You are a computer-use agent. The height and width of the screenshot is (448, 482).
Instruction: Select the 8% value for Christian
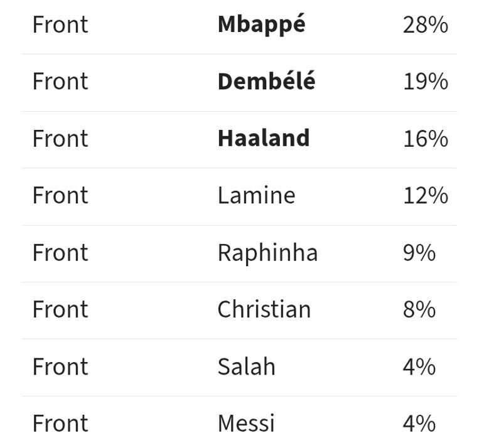(419, 309)
